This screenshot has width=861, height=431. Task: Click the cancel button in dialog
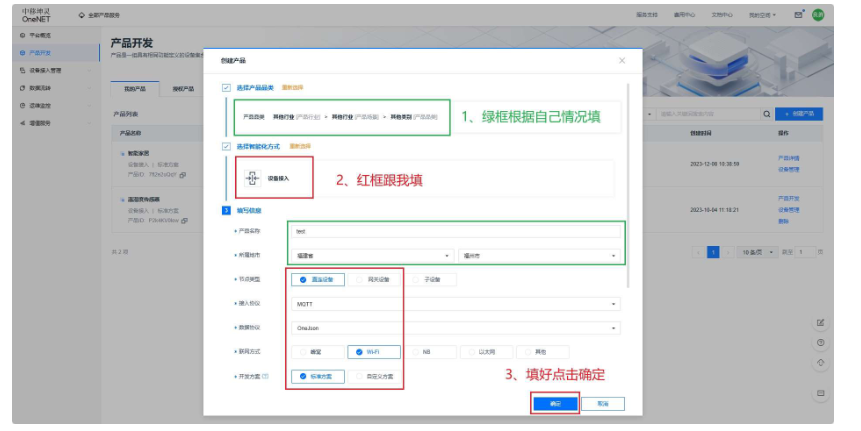pyautogui.click(x=603, y=404)
